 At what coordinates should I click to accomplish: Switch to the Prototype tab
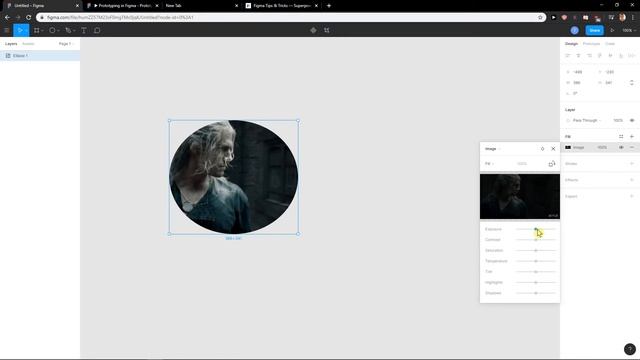tap(591, 44)
